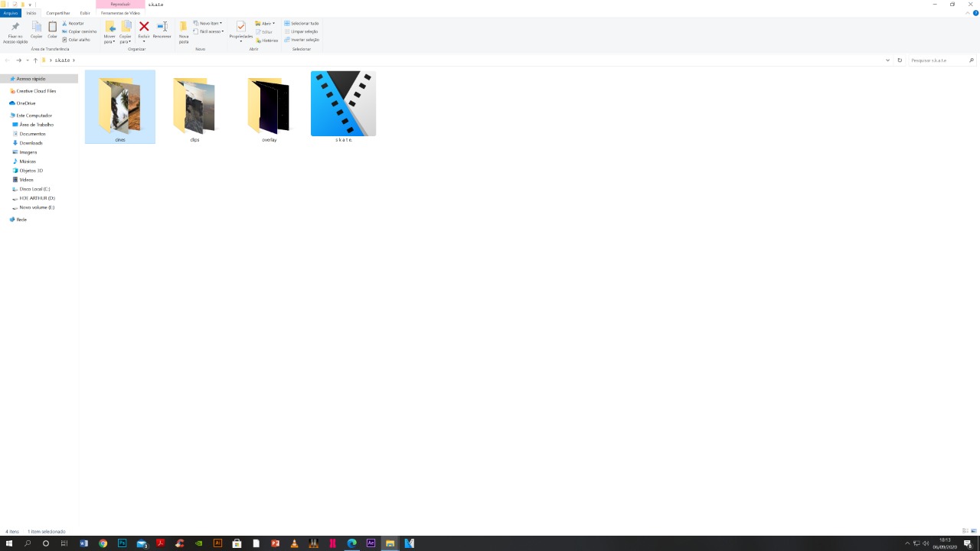Switch to large icons view layout
The height and width of the screenshot is (551, 980).
pos(973,531)
